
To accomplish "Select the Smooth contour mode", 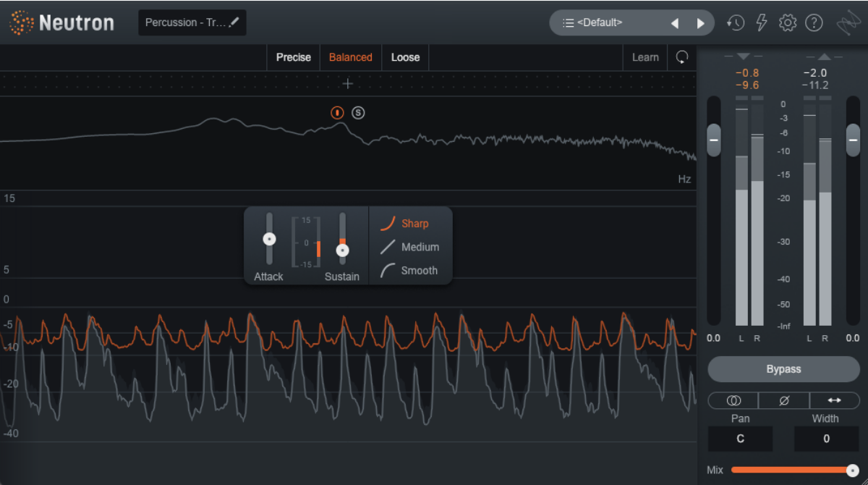I will click(x=409, y=271).
